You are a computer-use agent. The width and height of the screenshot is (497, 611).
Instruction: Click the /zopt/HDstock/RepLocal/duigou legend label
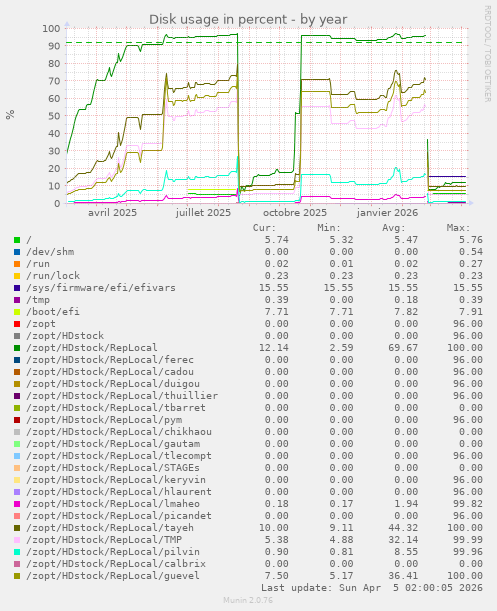[113, 384]
